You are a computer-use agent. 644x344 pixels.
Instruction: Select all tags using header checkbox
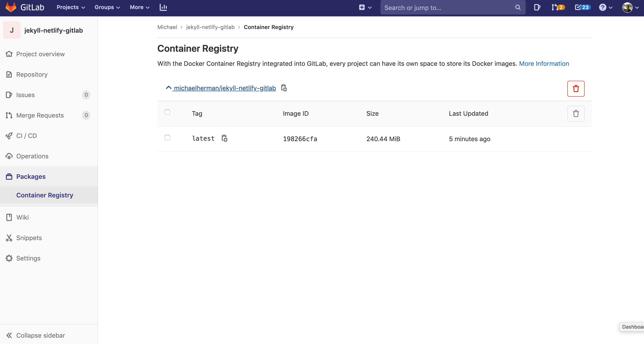point(167,112)
